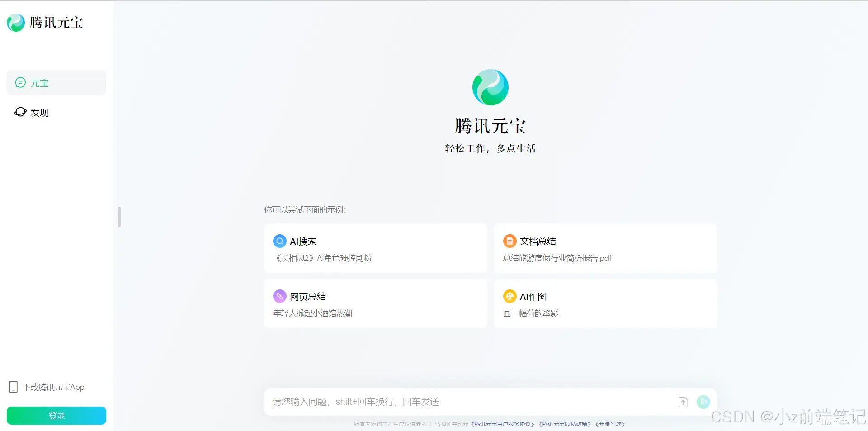The image size is (868, 431).
Task: Click the 年轻人掀起小酒馆热潮 text
Action: (x=312, y=313)
